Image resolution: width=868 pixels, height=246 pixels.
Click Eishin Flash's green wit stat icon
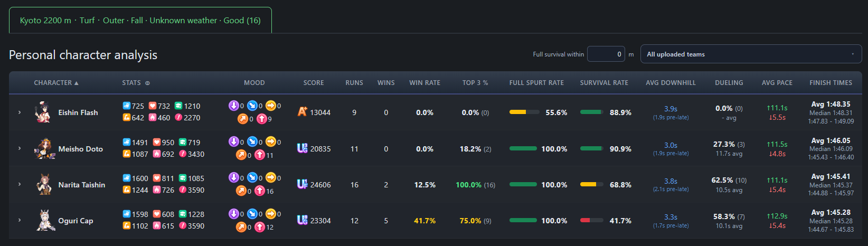[x=178, y=106]
